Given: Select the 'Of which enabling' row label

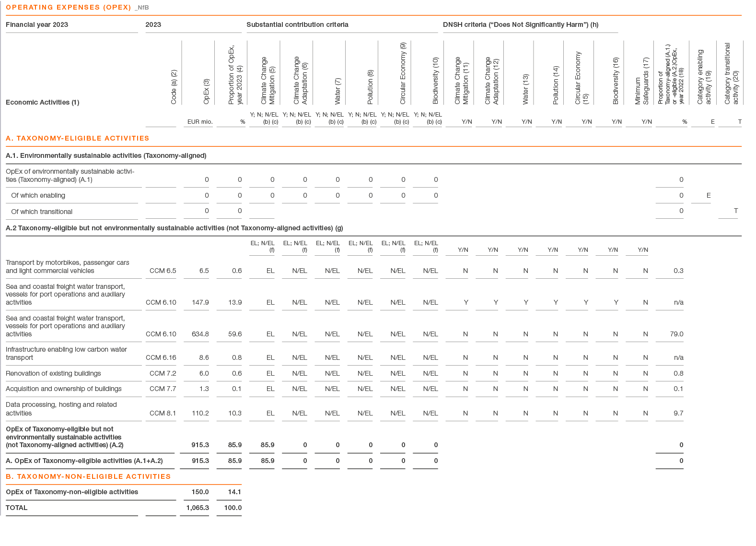Looking at the screenshot, I should 38,195.
